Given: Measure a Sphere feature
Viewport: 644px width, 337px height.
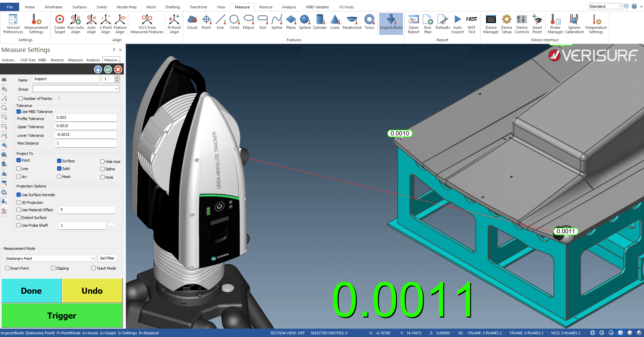Looking at the screenshot, I should 305,22.
